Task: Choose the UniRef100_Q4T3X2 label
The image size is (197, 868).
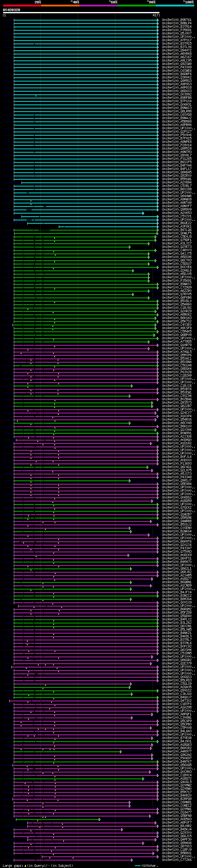Action: point(177,700)
